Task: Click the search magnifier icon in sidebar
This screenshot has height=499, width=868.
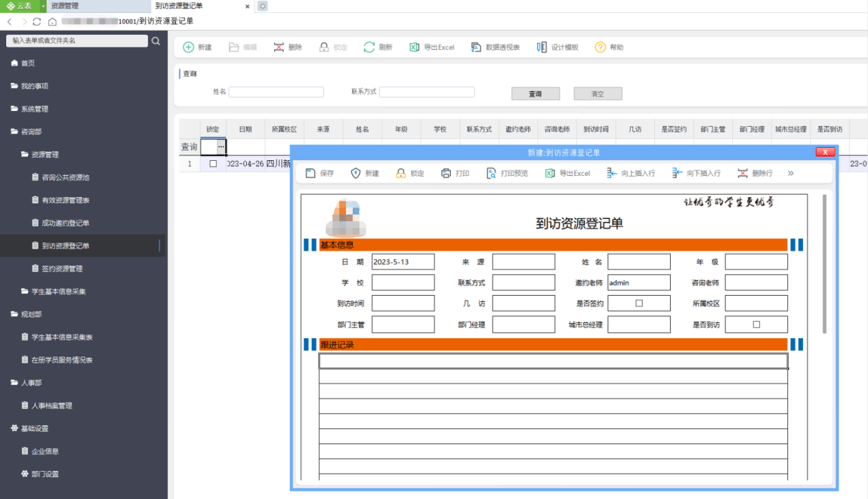Action: pos(156,41)
